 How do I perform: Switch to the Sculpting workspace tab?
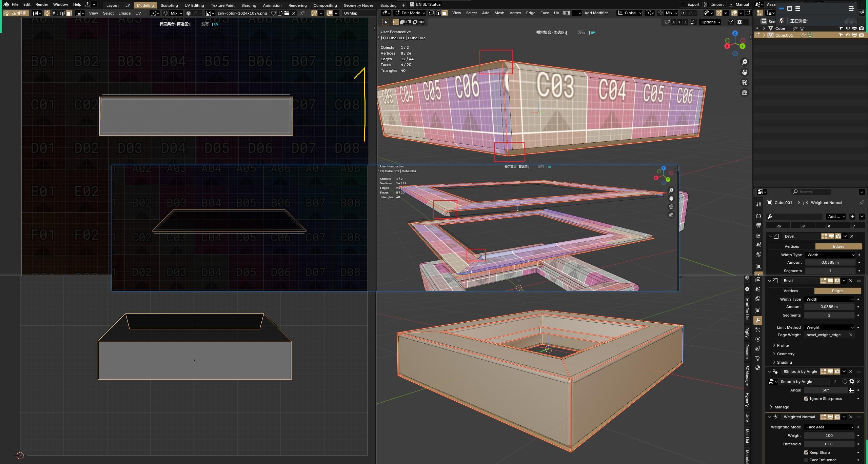pyautogui.click(x=169, y=5)
